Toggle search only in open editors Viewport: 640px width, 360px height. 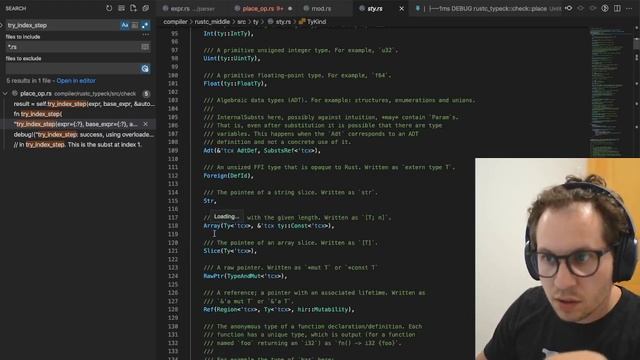coord(145,47)
